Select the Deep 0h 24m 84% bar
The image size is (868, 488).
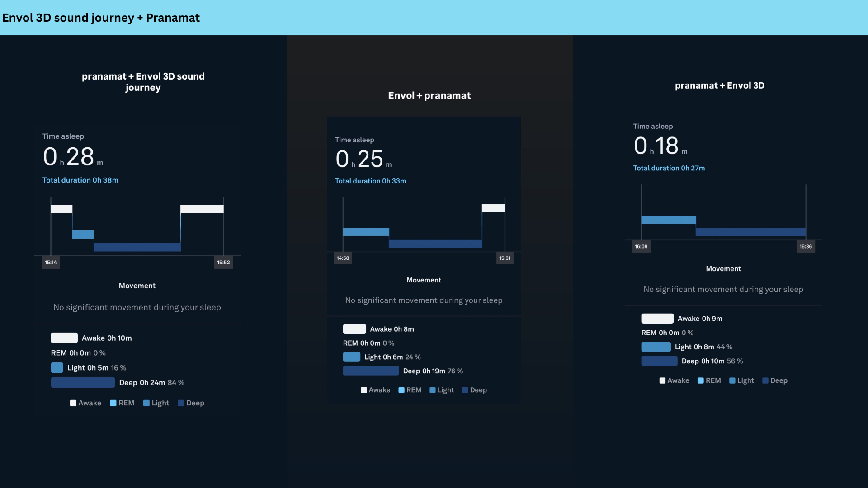[x=83, y=383]
